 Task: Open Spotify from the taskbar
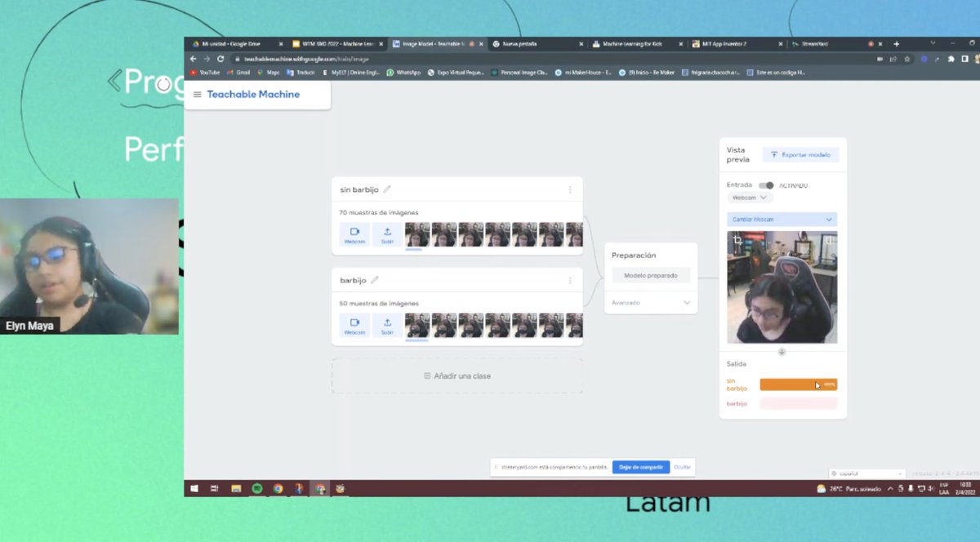(x=257, y=488)
